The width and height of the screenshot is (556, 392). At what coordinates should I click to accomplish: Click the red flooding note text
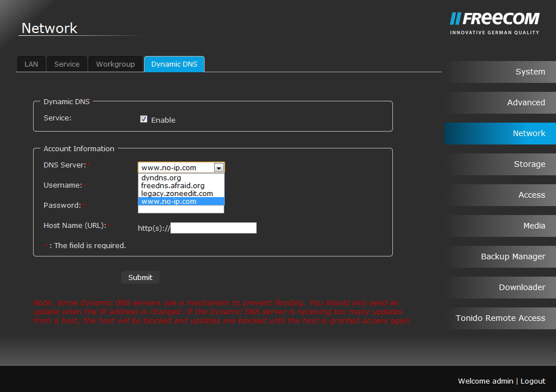tap(221, 311)
